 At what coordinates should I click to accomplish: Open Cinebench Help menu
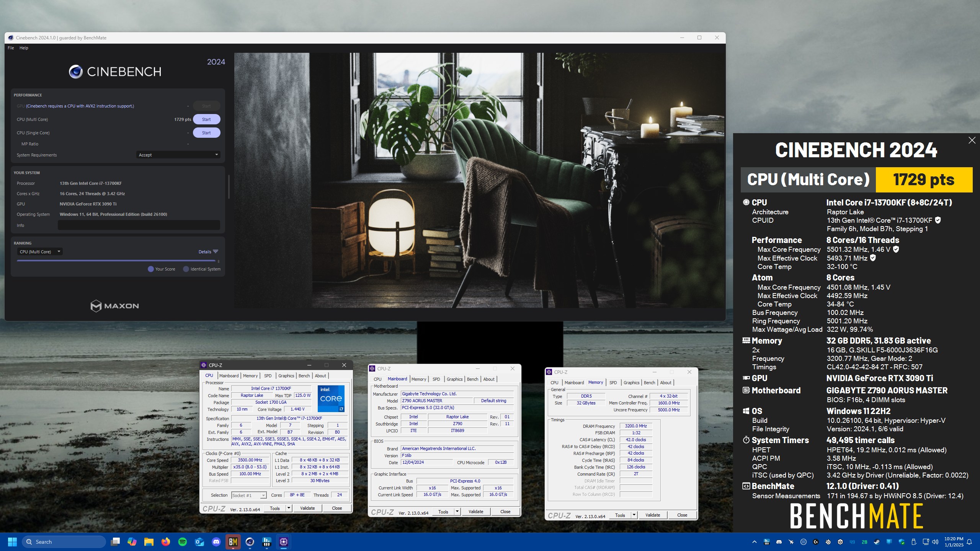tap(24, 48)
